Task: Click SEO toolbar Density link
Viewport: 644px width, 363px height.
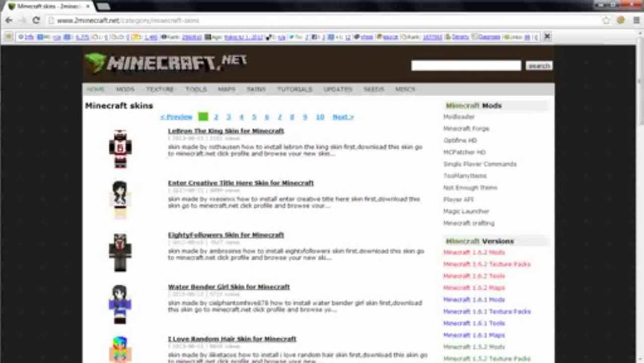Action: pos(460,37)
